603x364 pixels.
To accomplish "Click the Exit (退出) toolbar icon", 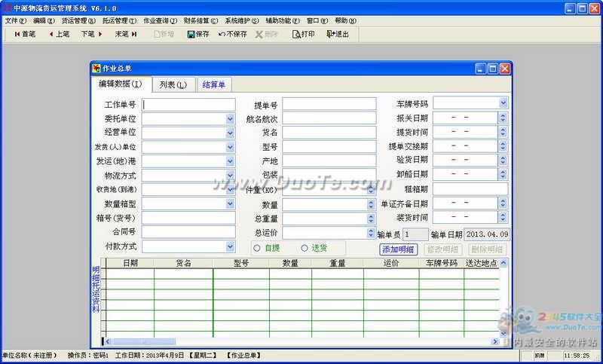I will tap(338, 34).
